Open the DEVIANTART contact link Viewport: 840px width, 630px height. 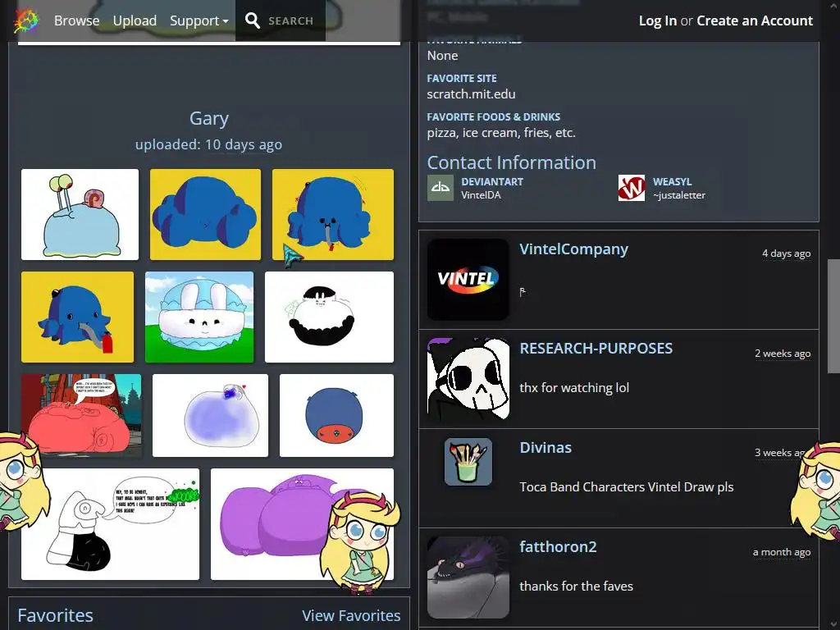point(492,181)
